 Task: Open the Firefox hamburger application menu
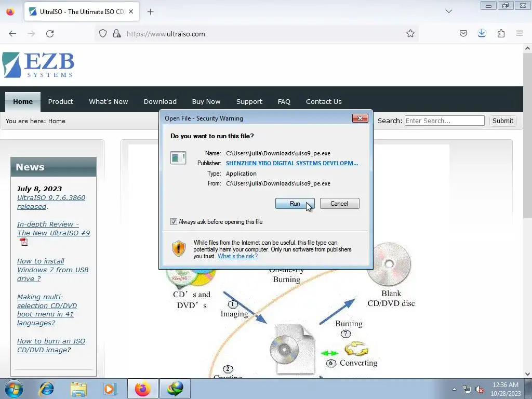tap(520, 34)
